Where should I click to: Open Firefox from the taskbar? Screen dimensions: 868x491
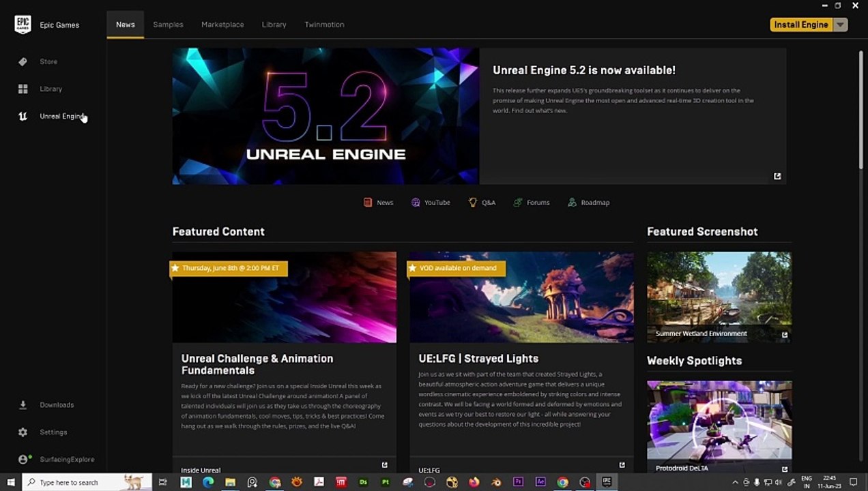pyautogui.click(x=474, y=482)
